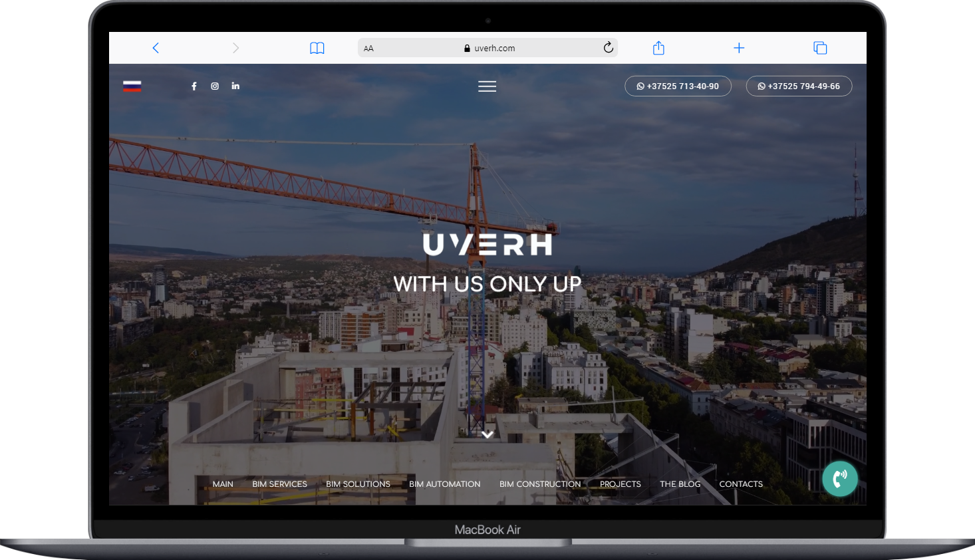This screenshot has height=560, width=975.
Task: Open BIM AUTOMATION menu item
Action: point(445,484)
